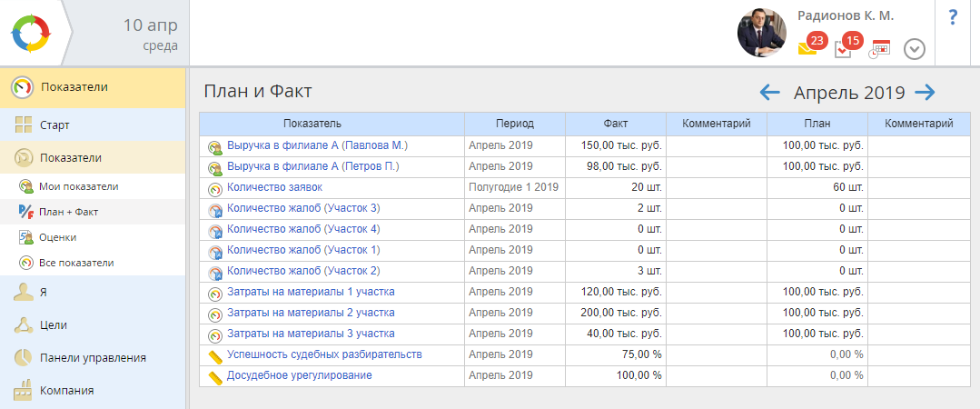Open the tasks icon with 15 badge
The width and height of the screenshot is (980, 409).
point(843,48)
